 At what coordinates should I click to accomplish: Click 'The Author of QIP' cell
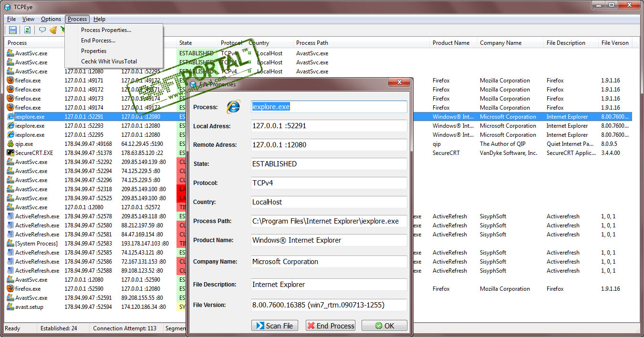click(503, 144)
